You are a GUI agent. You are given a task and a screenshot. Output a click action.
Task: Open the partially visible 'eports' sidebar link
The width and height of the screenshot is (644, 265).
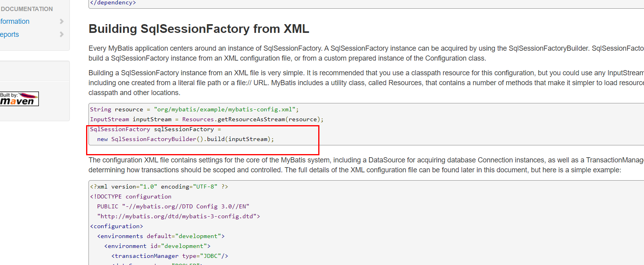(10, 34)
